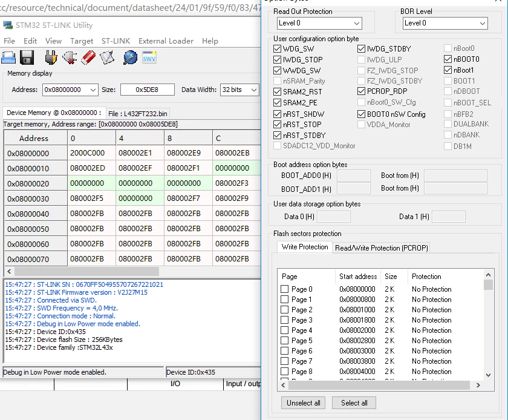The width and height of the screenshot is (508, 420).
Task: Click the Disconnect from target icon
Action: (x=70, y=57)
